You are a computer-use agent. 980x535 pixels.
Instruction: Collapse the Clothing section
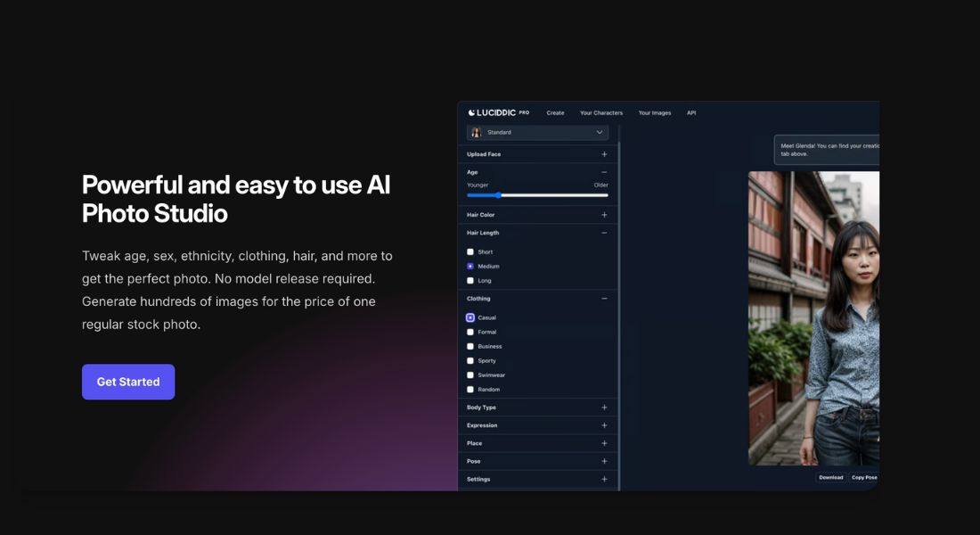click(x=604, y=299)
